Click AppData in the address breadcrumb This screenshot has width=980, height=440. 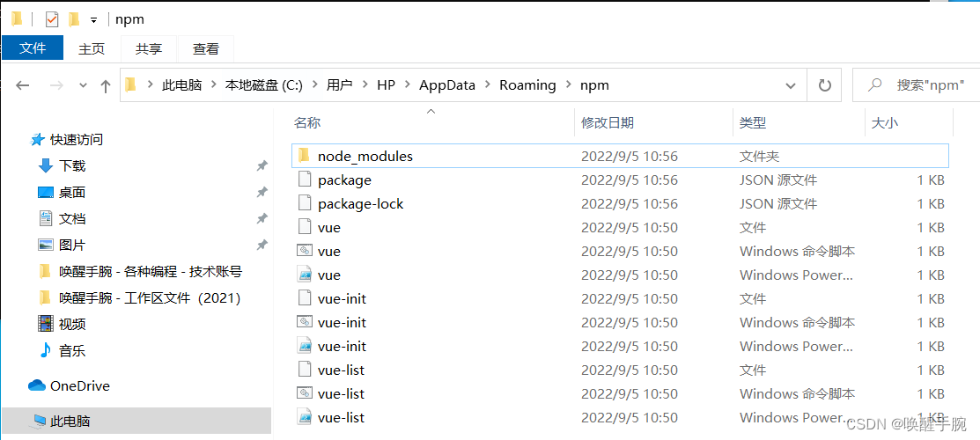click(447, 85)
